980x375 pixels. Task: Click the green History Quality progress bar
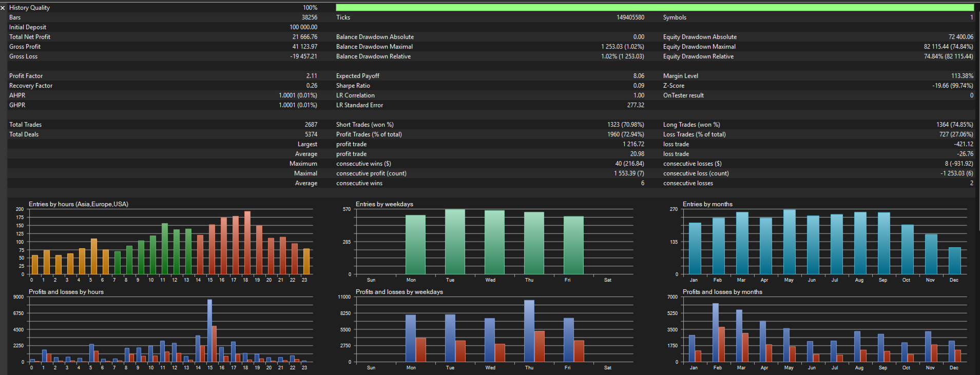click(655, 8)
